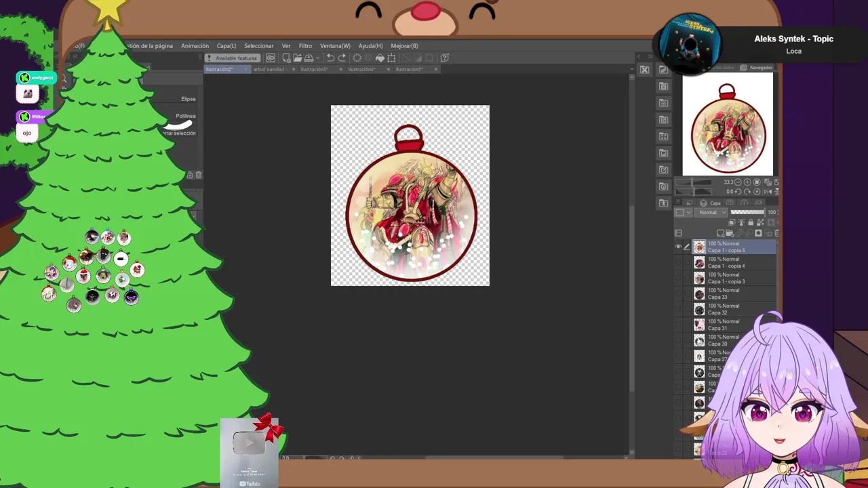Open the Capa(L) menu
The height and width of the screenshot is (488, 868).
226,46
